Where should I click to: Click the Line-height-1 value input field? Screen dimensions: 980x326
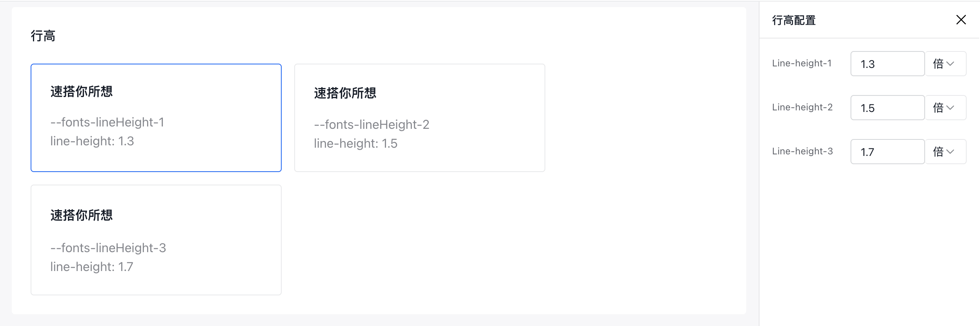tap(887, 64)
